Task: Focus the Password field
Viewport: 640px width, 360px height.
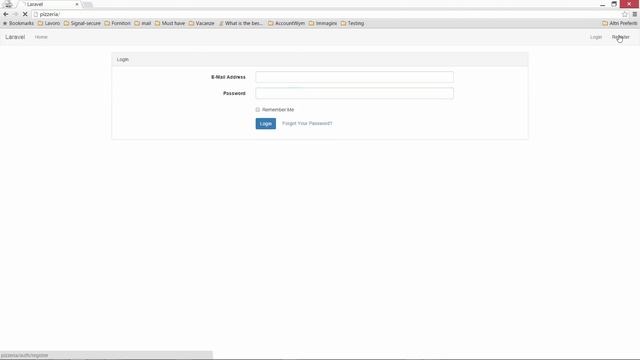Action: [354, 93]
